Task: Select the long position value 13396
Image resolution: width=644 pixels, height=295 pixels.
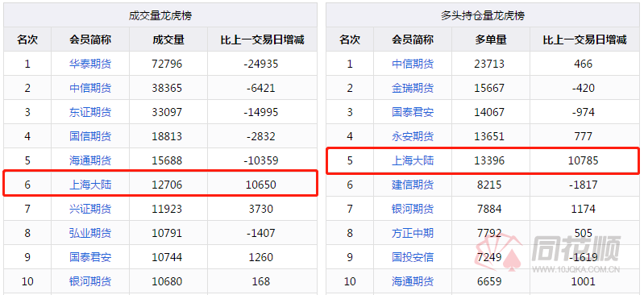Action: coord(489,160)
